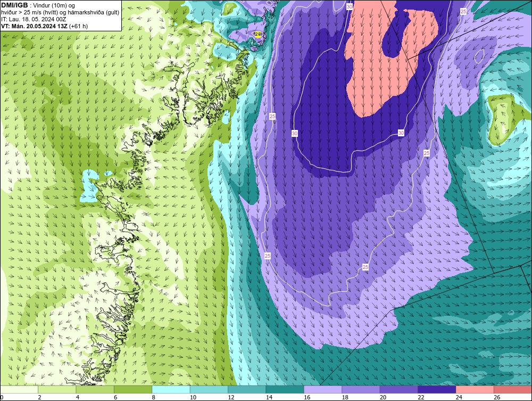Click the 10–12 m/s light teal legend swatch
This screenshot has width=532, height=401.
[209, 389]
